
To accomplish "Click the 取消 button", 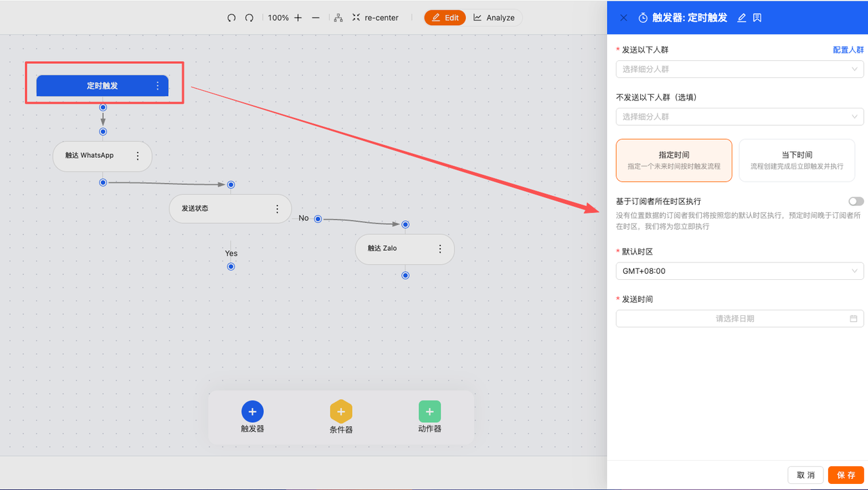I will tap(806, 475).
